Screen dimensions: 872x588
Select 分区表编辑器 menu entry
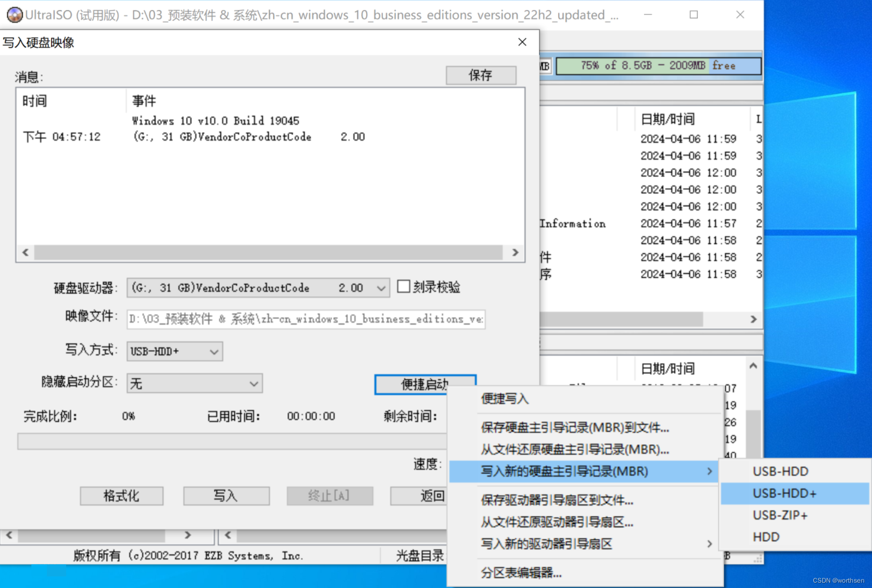tap(584, 573)
